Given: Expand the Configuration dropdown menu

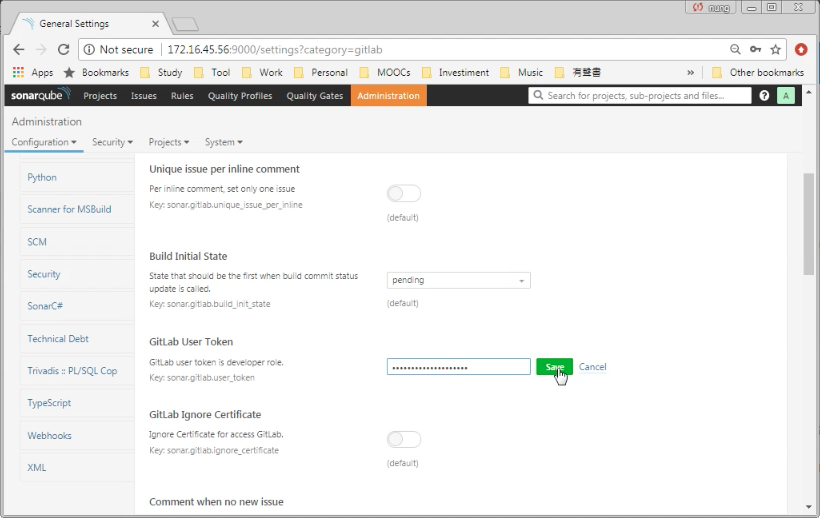Looking at the screenshot, I should (44, 142).
